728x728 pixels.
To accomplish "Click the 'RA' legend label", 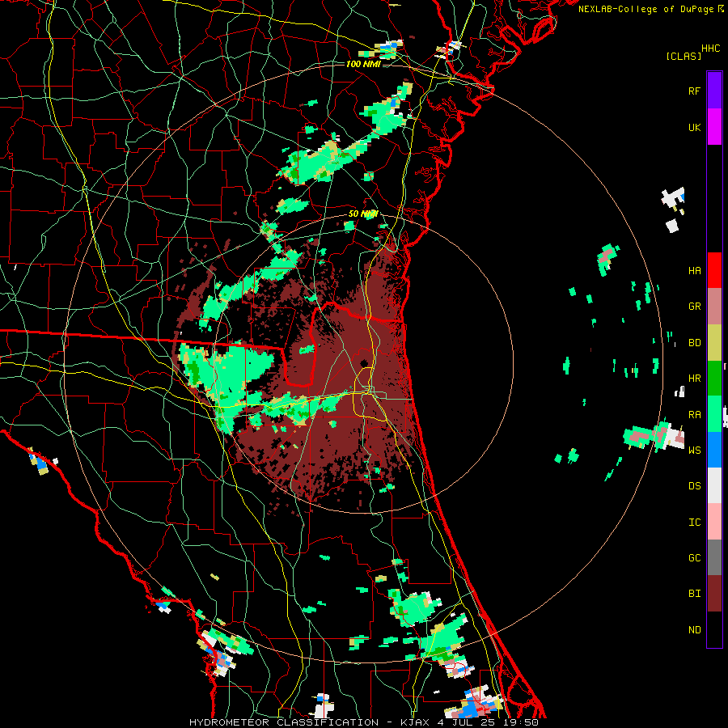I will (x=694, y=414).
